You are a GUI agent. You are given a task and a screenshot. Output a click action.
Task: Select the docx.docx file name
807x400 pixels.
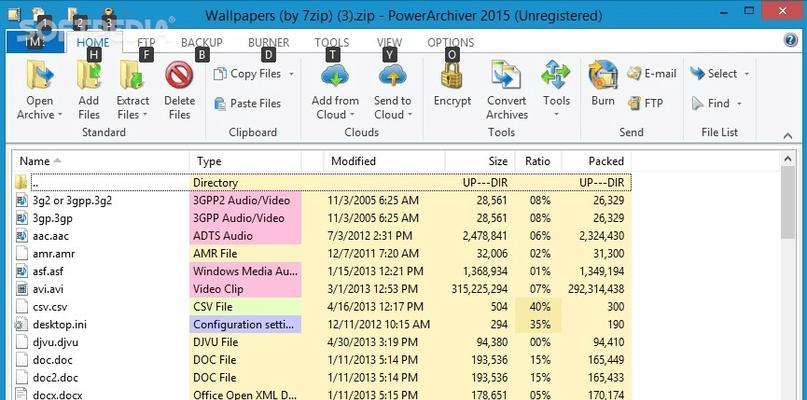57,395
